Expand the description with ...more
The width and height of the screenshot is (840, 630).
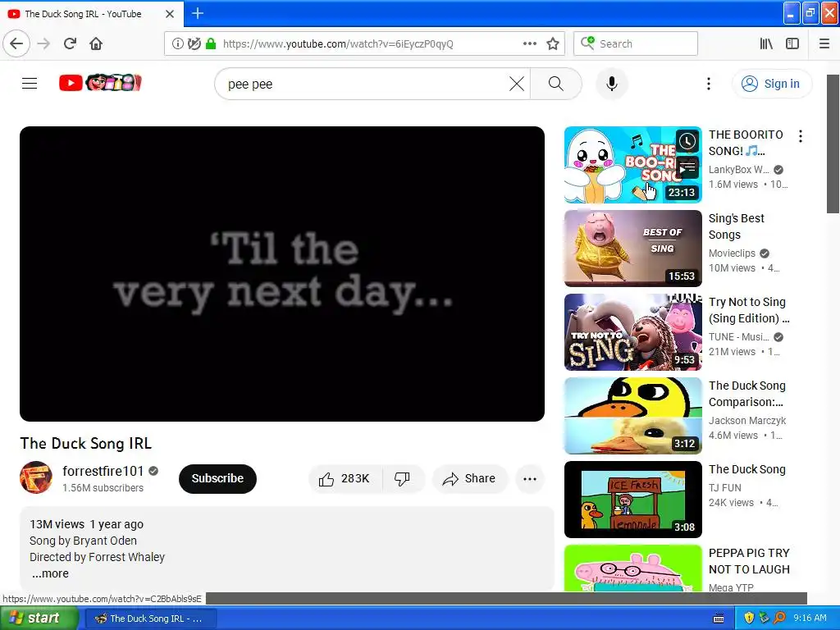[50, 573]
